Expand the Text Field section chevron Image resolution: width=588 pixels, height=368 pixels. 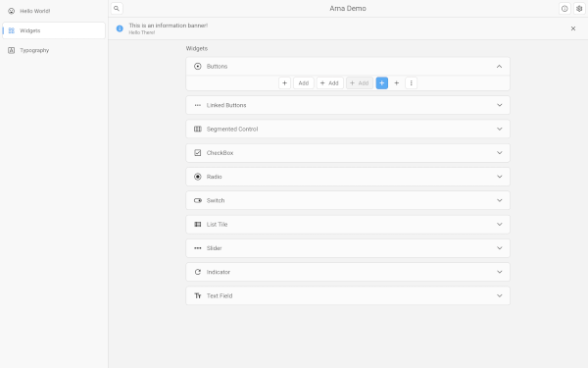499,296
